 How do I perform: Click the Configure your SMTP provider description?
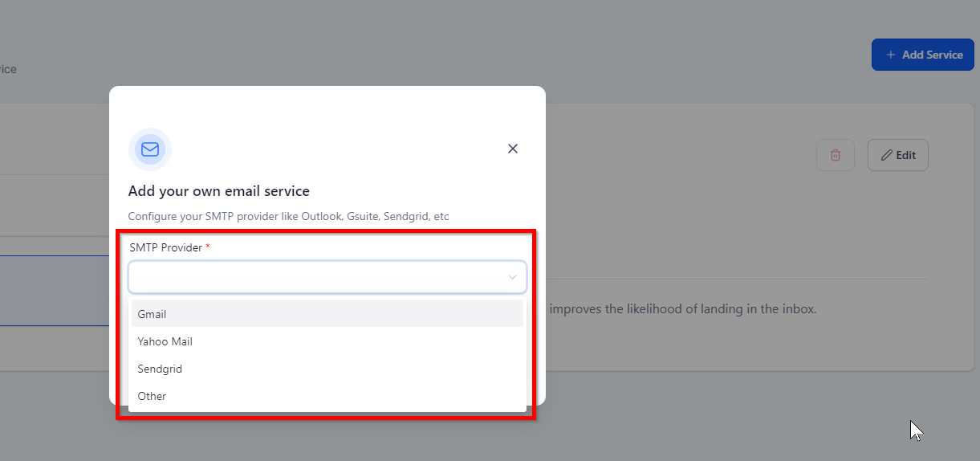pos(288,217)
